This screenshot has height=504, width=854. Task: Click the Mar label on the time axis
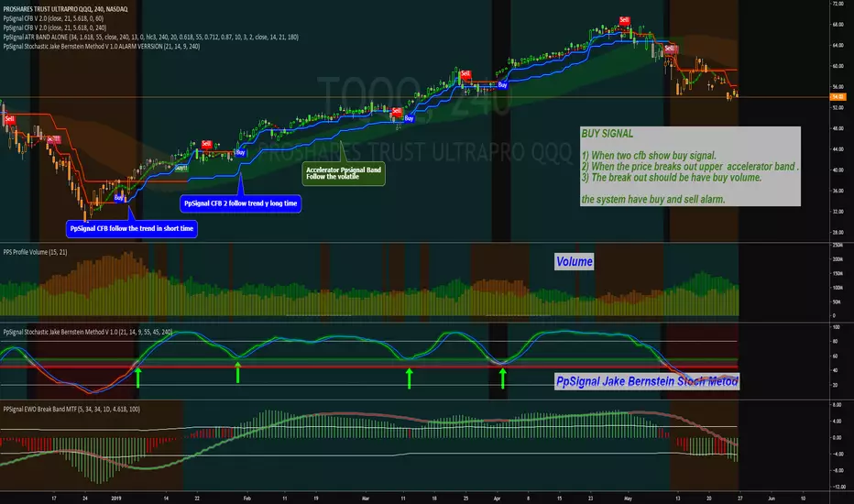(x=366, y=498)
